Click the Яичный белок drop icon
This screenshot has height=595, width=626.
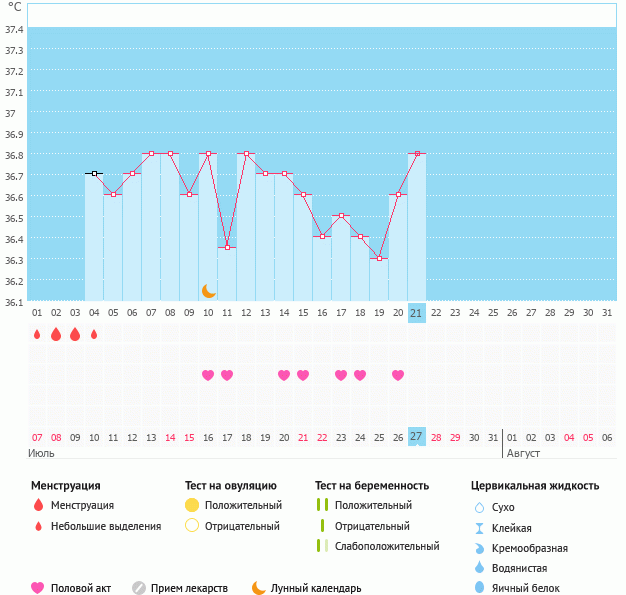click(480, 588)
